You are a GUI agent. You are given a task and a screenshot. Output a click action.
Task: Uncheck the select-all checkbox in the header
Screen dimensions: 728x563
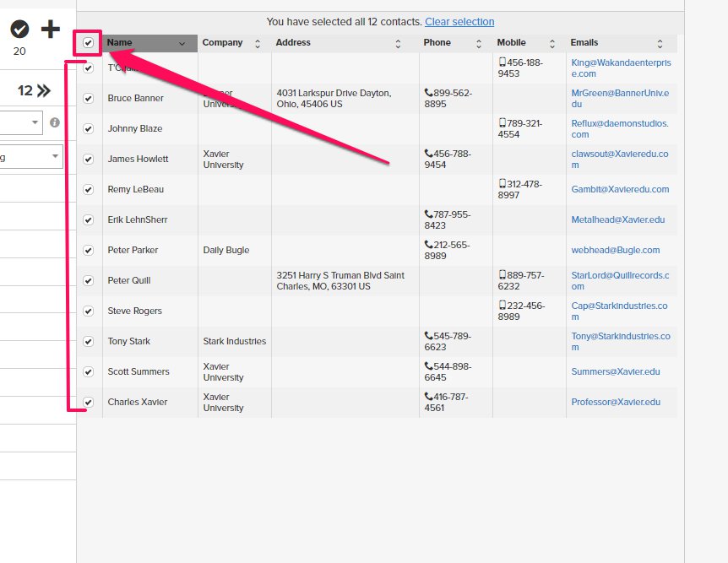[89, 43]
